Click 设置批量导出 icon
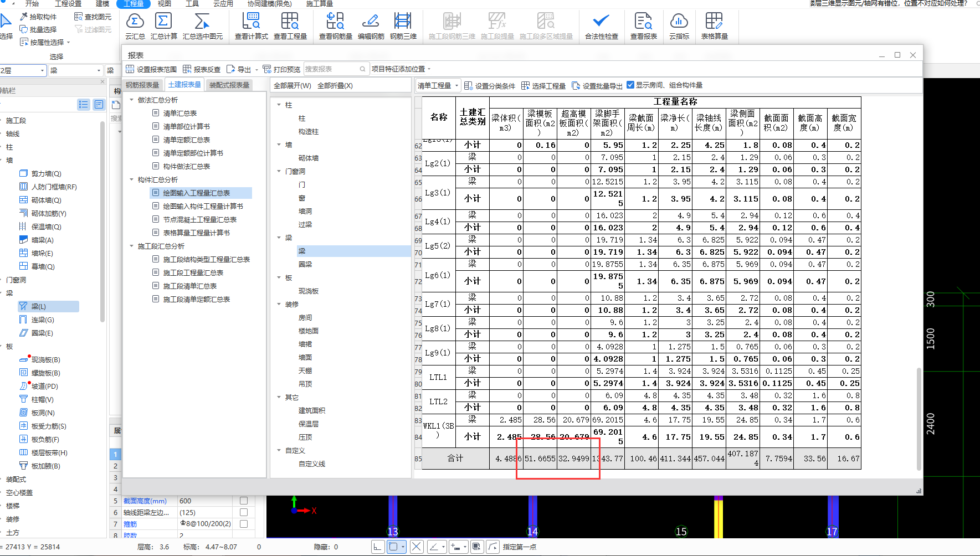This screenshot has height=556, width=980. tap(576, 86)
